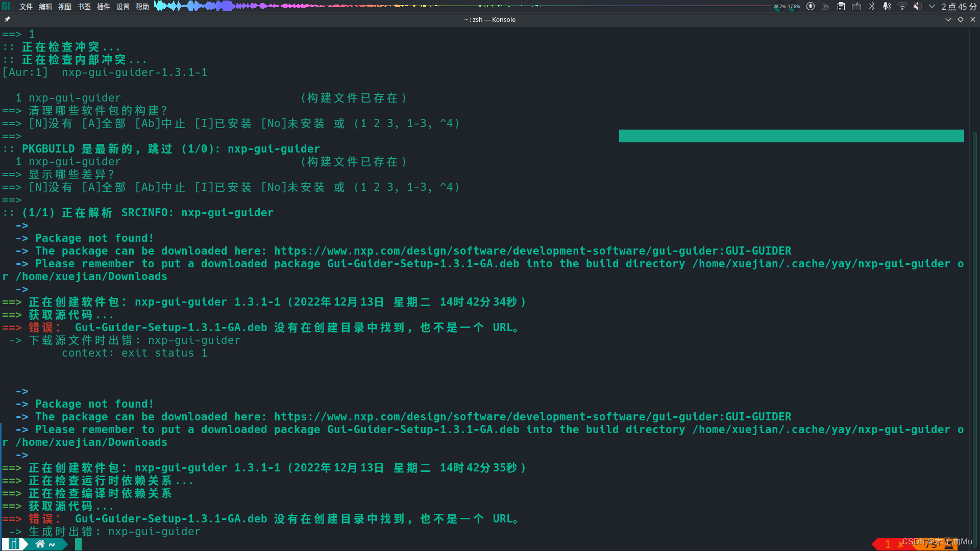
Task: Open the 插件 menu
Action: coord(104,7)
